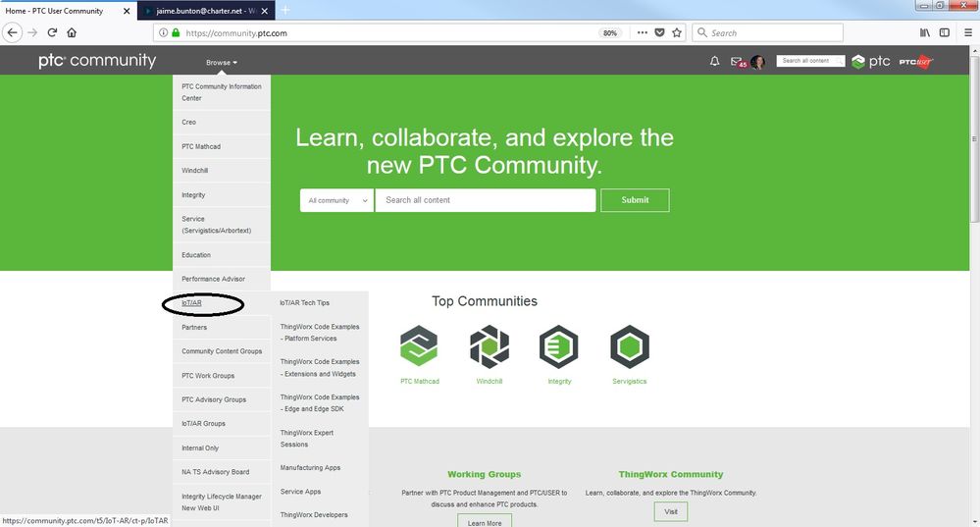Select Education in the Browse menu
Screen dimensions: 980x527
click(222, 255)
